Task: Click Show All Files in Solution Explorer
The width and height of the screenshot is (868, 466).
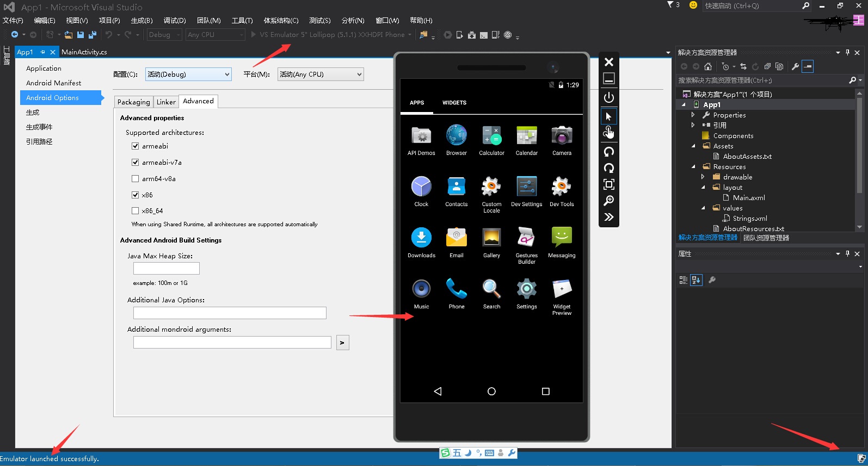Action: tap(779, 66)
